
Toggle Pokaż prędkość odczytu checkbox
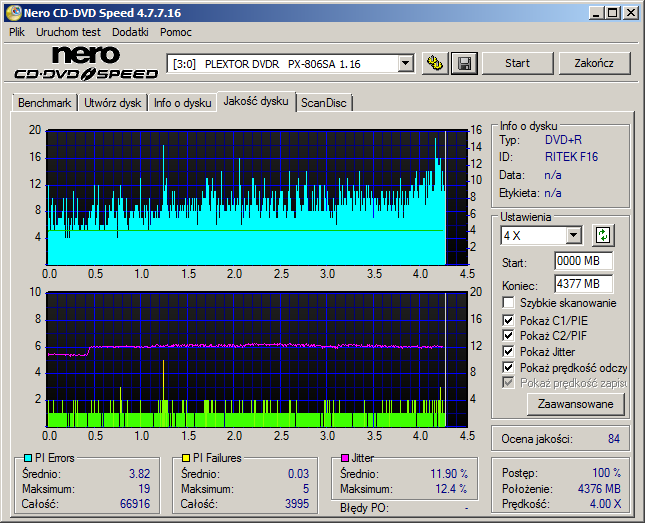[508, 367]
